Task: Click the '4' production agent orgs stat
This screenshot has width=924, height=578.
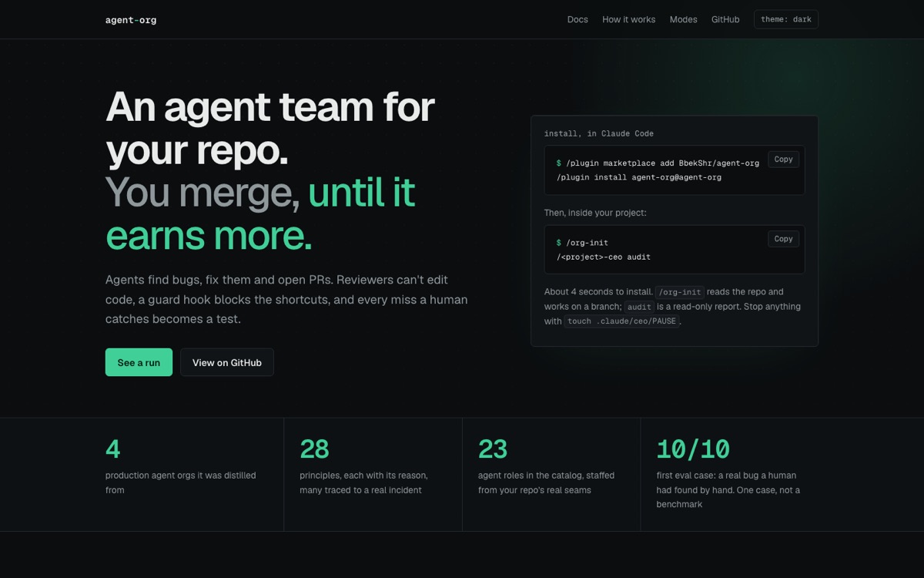Action: coord(112,449)
